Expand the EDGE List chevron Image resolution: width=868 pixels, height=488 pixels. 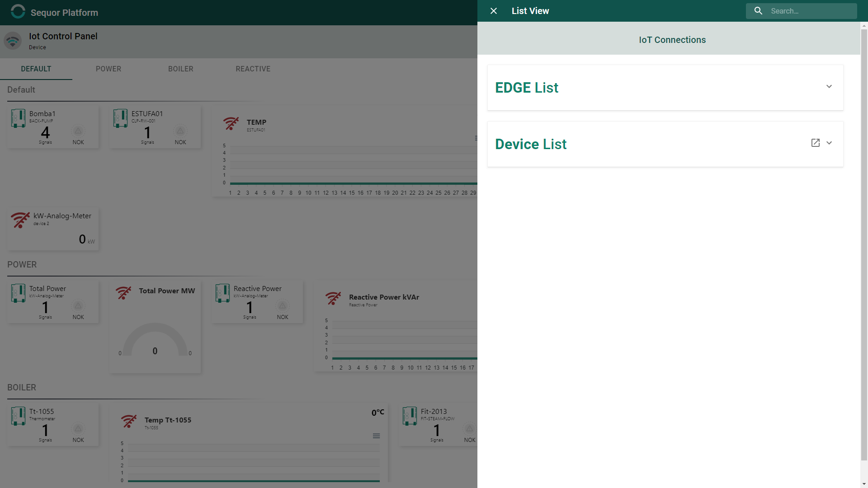829,86
